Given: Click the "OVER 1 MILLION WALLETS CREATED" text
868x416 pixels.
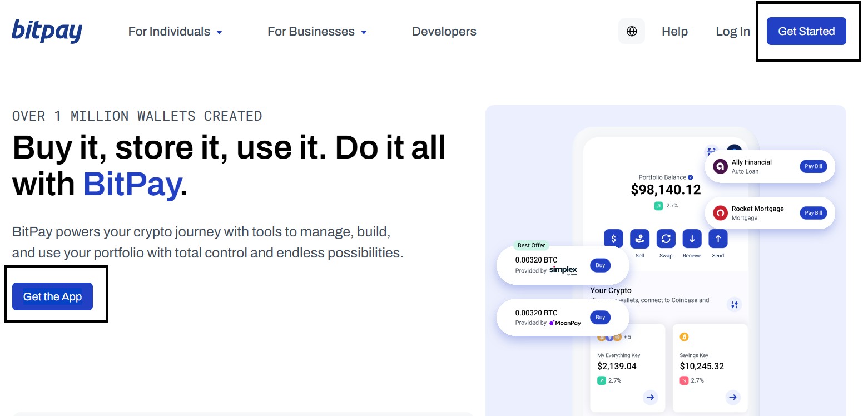Looking at the screenshot, I should coord(137,116).
